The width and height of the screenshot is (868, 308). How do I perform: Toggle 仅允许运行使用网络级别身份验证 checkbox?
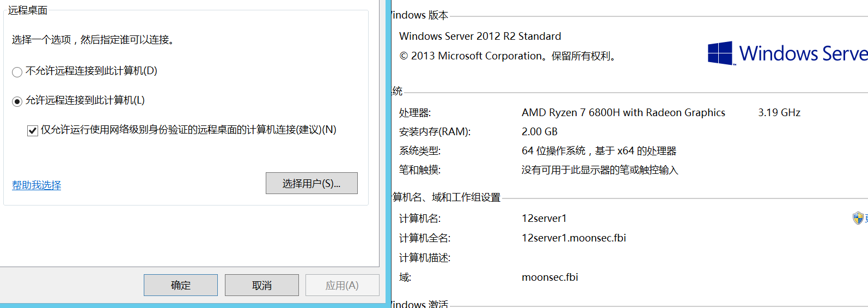33,131
